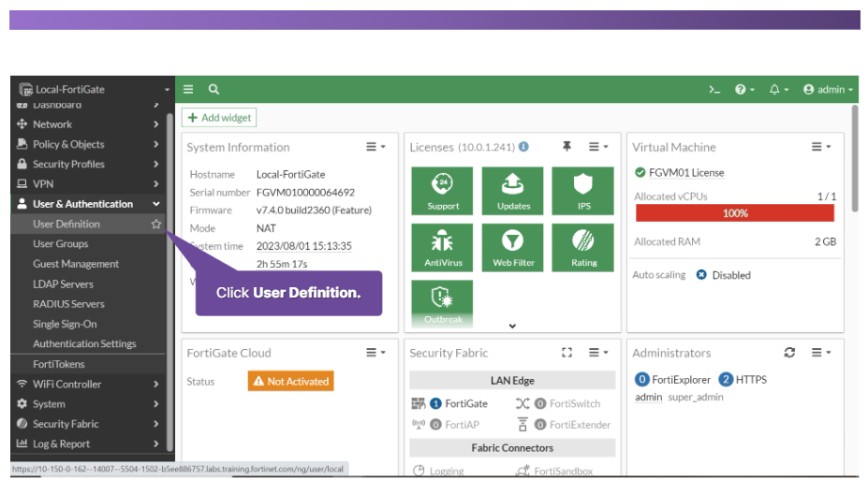Screen dimensions: 868x494
Task: Click the Rating license tile
Action: click(x=583, y=247)
